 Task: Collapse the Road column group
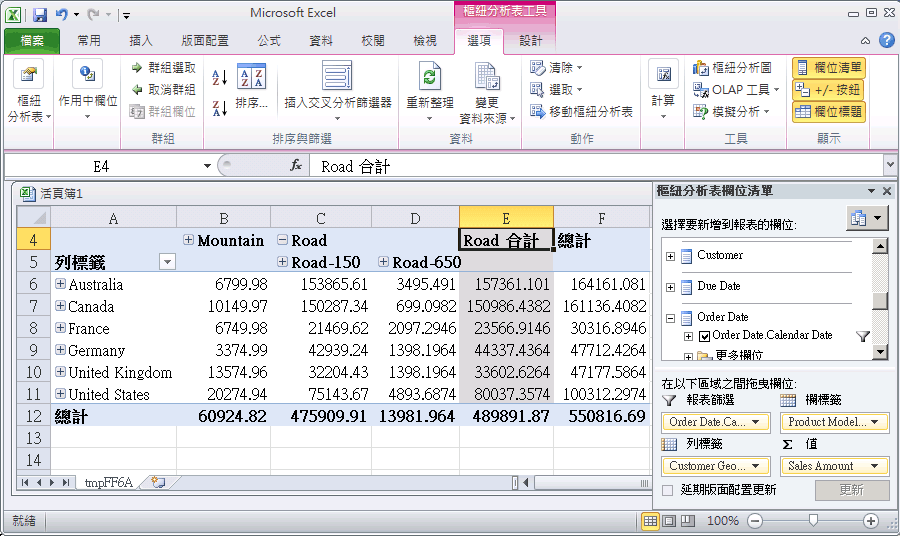[x=282, y=241]
